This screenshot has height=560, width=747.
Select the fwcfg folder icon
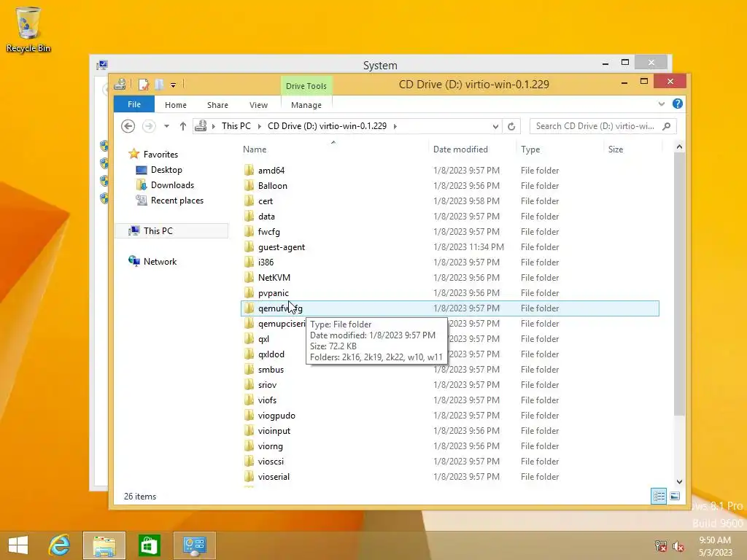click(249, 232)
